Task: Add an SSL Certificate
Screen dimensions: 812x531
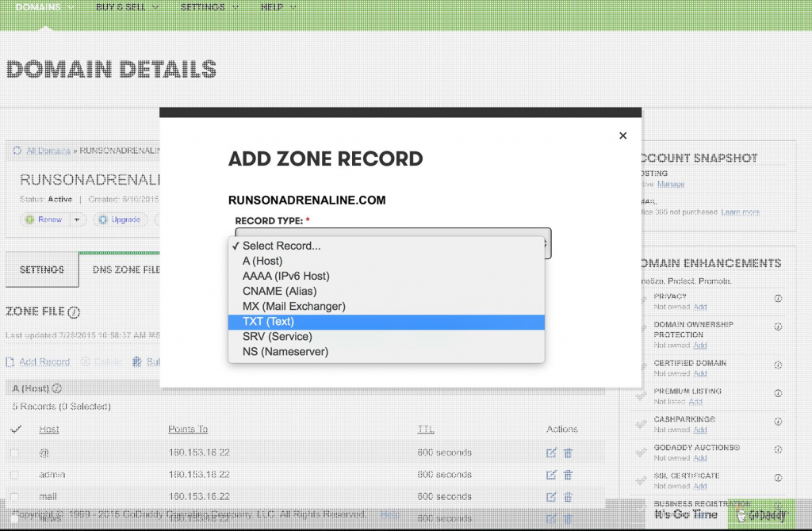Action: [x=700, y=486]
